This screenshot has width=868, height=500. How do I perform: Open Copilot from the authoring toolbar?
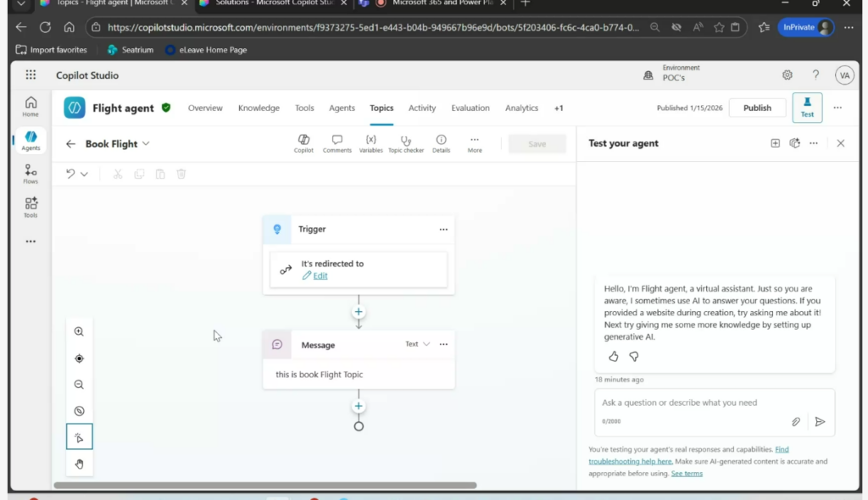click(303, 143)
